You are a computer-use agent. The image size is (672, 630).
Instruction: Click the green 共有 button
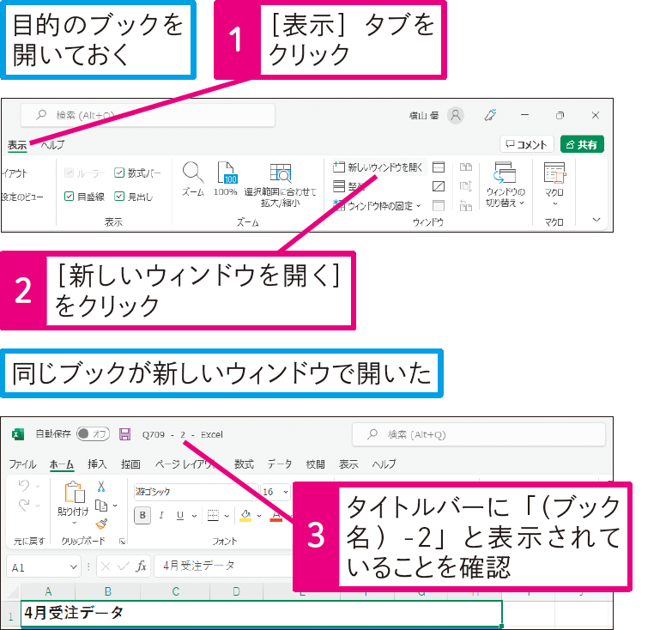point(582,144)
